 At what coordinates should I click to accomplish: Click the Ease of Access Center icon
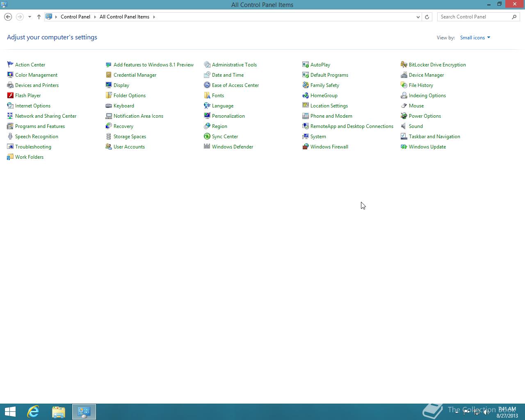207,85
